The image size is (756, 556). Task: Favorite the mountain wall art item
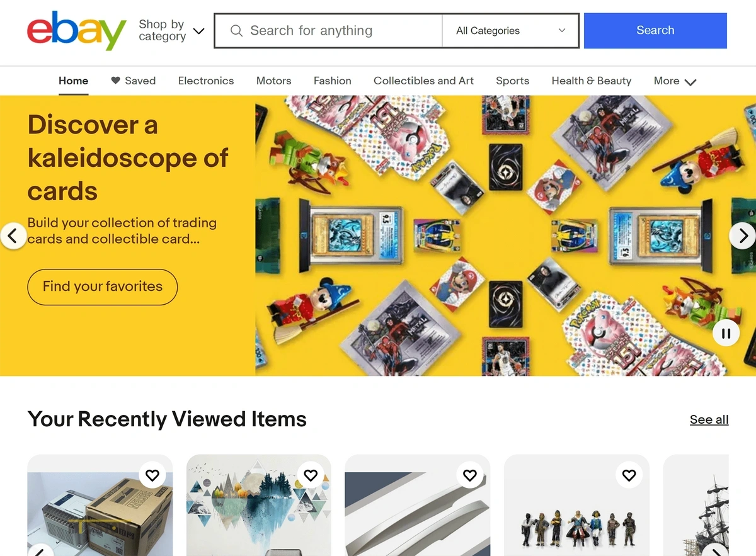pyautogui.click(x=311, y=475)
